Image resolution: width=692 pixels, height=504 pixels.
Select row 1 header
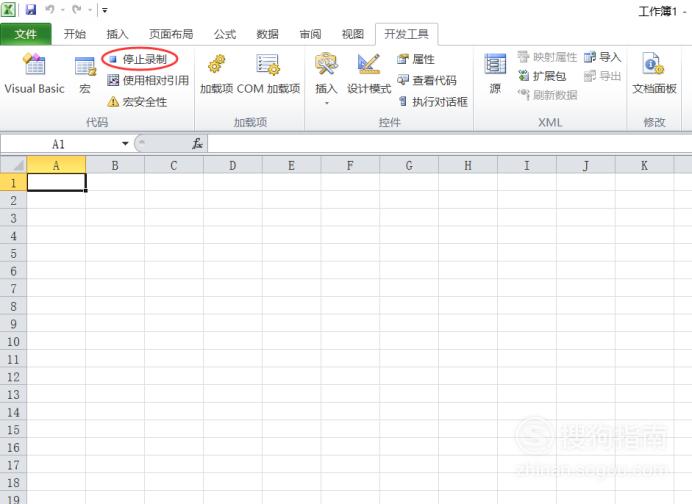click(x=13, y=183)
